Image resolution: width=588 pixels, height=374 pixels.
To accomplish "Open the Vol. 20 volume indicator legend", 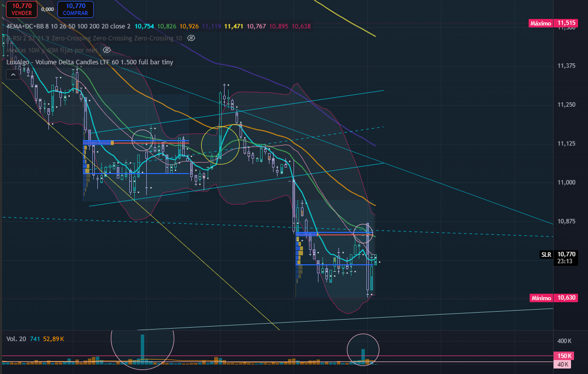I will tap(16, 339).
